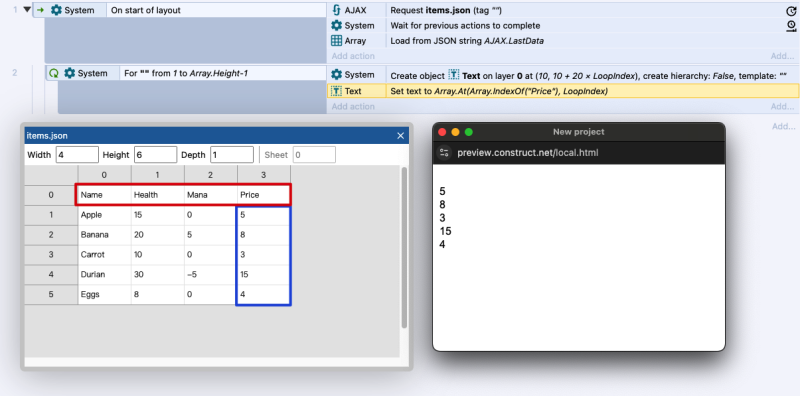800x396 pixels.
Task: Click the green arrow trigger icon on event 1
Action: (x=40, y=10)
